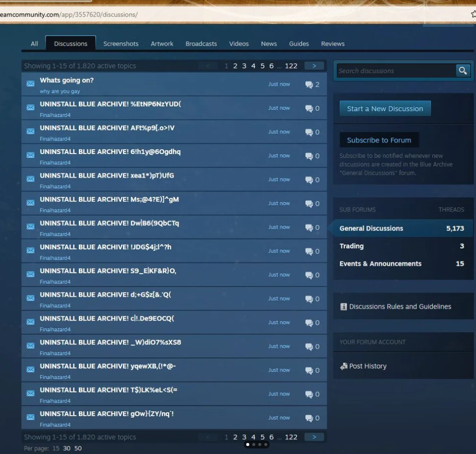Select the Discussions tab
This screenshot has width=476, height=454.
pos(71,43)
